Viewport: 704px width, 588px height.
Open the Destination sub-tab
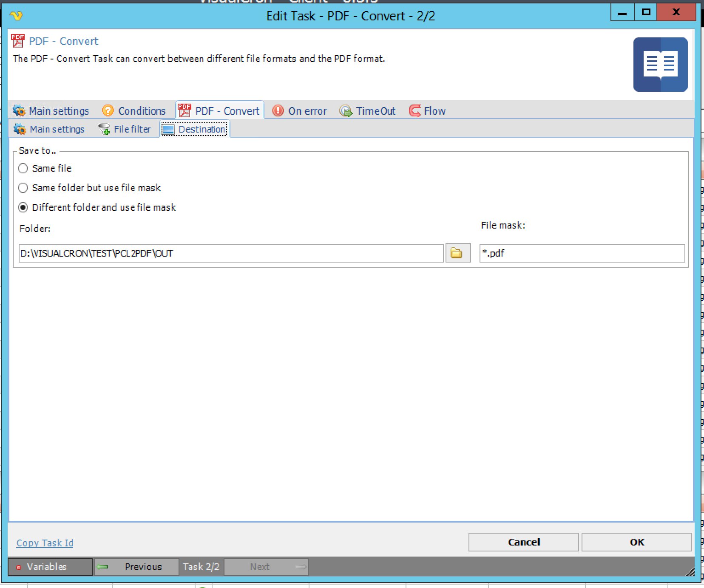click(x=195, y=129)
